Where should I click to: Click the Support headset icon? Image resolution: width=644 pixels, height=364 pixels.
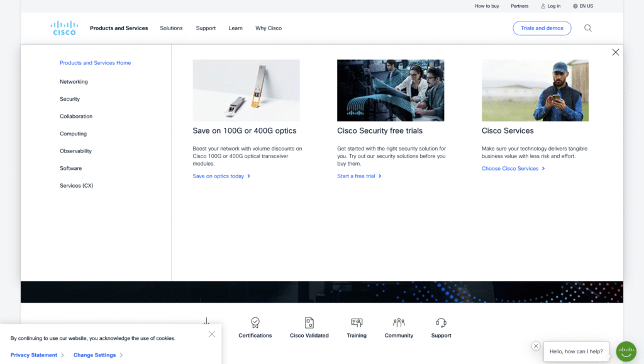[x=441, y=323]
